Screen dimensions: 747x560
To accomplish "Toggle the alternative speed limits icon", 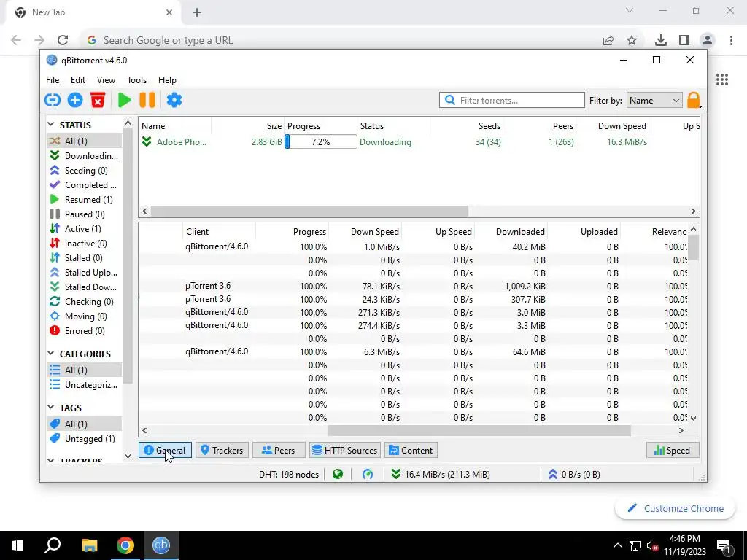I will pos(368,474).
